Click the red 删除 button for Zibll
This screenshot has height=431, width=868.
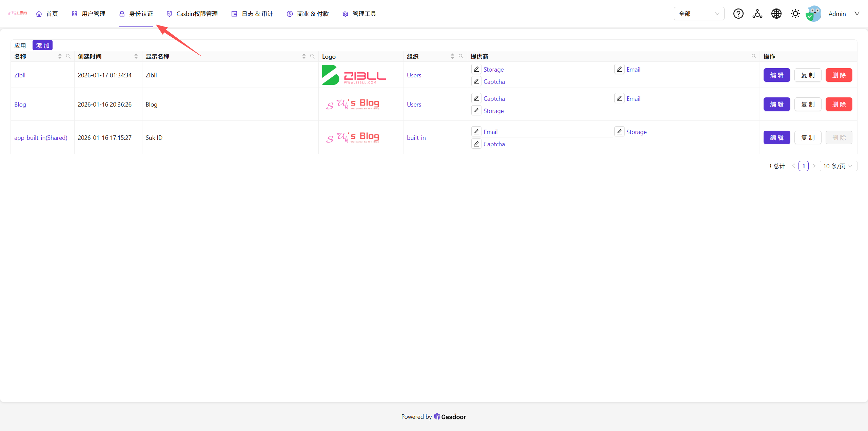pos(839,75)
